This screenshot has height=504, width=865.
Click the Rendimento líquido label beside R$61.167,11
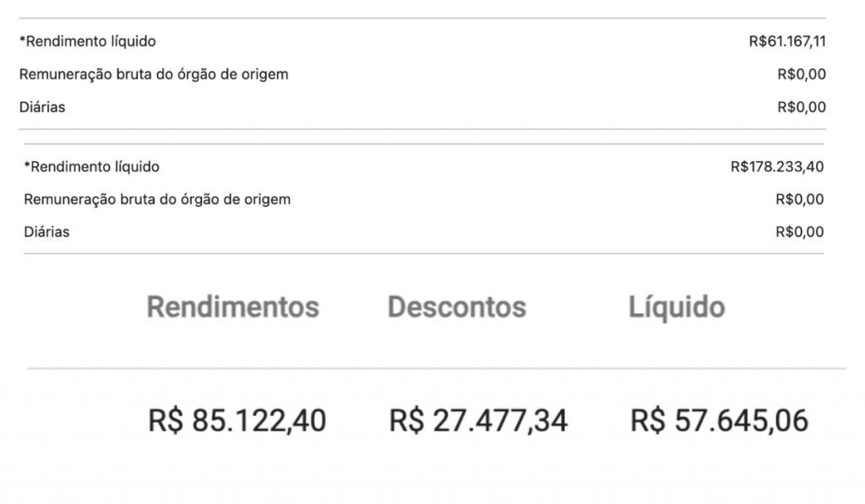[88, 41]
